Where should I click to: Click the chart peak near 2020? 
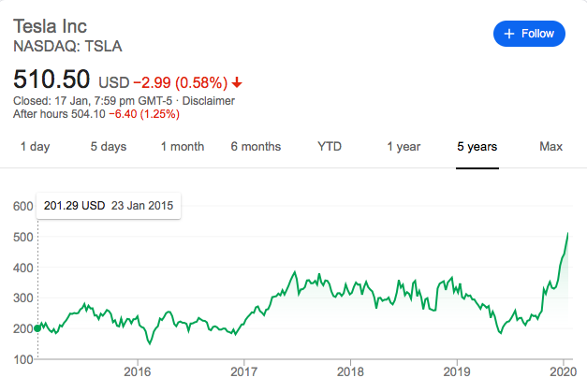pyautogui.click(x=568, y=233)
